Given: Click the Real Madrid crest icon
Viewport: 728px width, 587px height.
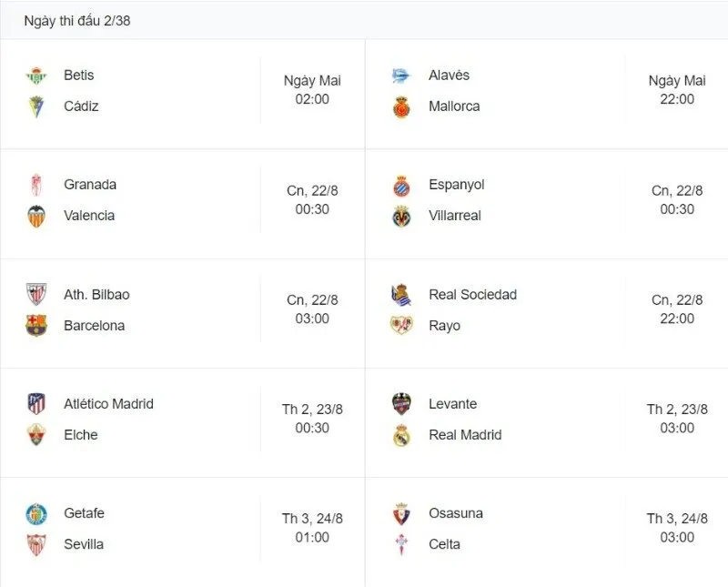Looking at the screenshot, I should coord(401,435).
